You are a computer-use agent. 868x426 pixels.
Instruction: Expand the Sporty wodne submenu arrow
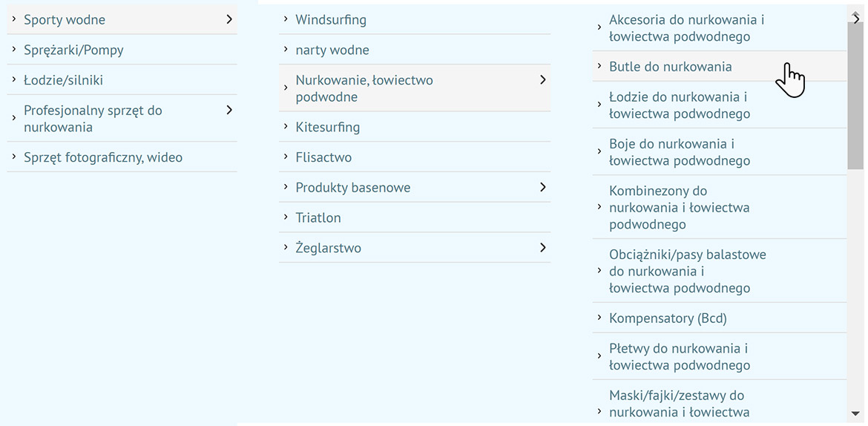click(x=229, y=19)
